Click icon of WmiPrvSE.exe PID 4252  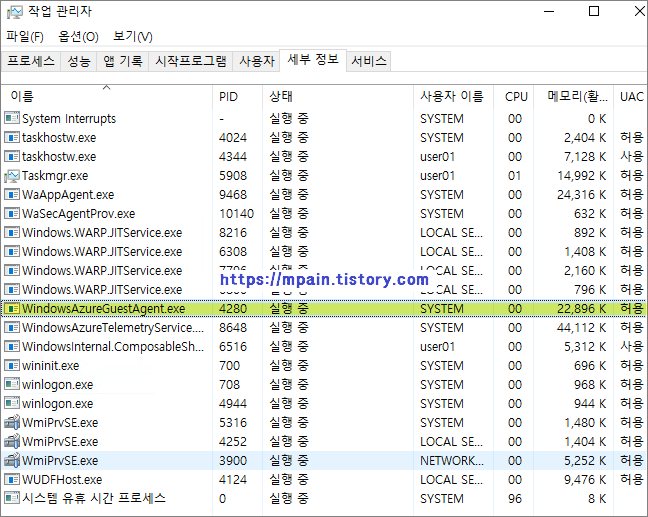coord(12,441)
